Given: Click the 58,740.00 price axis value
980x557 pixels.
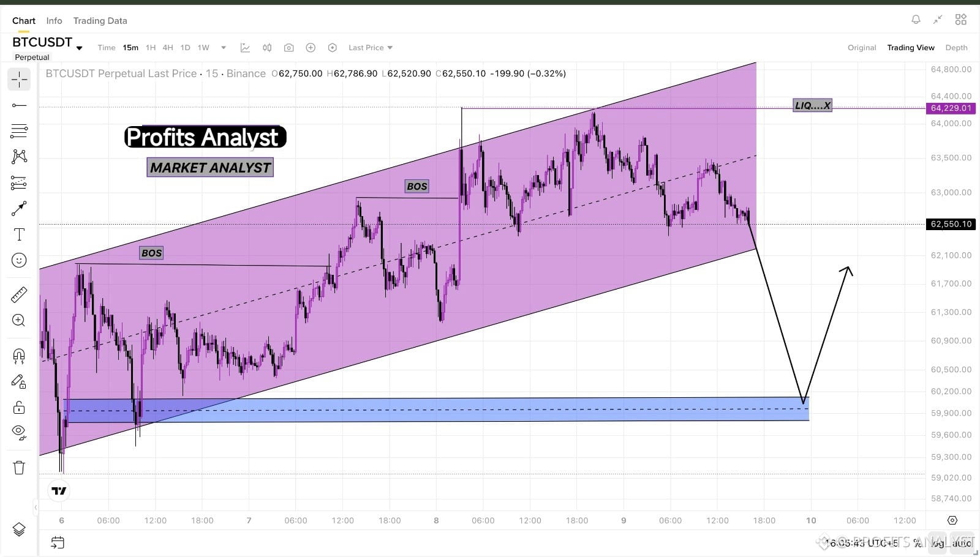Looking at the screenshot, I should click(951, 498).
